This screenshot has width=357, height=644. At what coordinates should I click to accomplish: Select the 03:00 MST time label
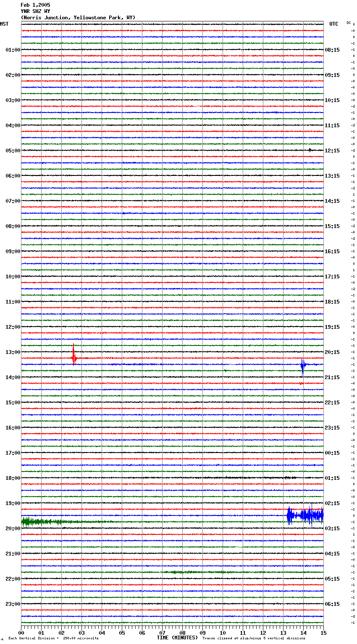[x=13, y=100]
